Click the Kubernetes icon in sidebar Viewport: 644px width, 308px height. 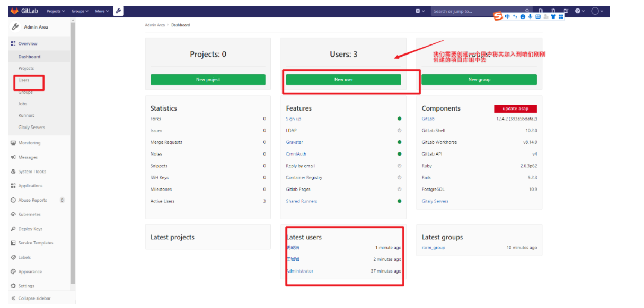13,214
